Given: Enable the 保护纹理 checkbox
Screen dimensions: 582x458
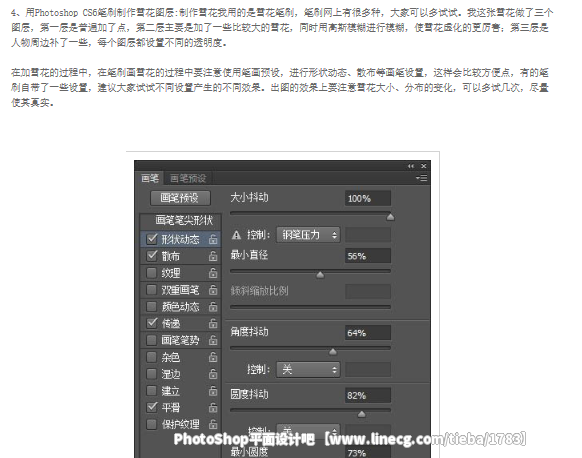Looking at the screenshot, I should coord(151,424).
